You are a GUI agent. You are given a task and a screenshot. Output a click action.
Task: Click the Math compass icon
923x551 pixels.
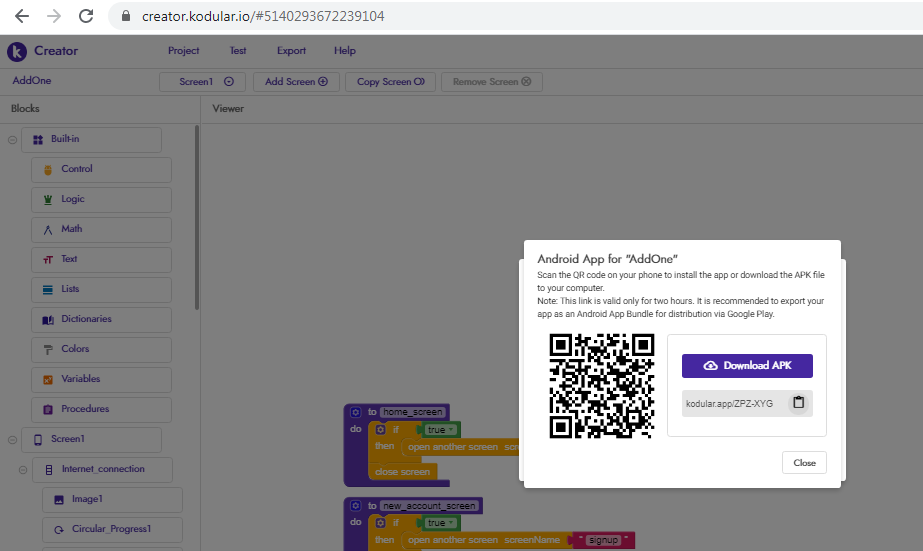[x=48, y=230]
